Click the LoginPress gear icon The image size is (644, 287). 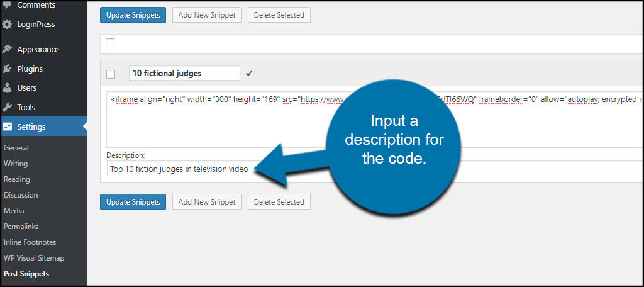pyautogui.click(x=7, y=25)
